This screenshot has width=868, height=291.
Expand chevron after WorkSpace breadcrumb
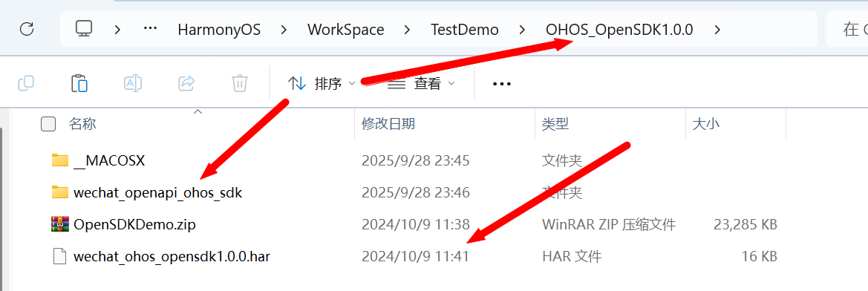[408, 29]
